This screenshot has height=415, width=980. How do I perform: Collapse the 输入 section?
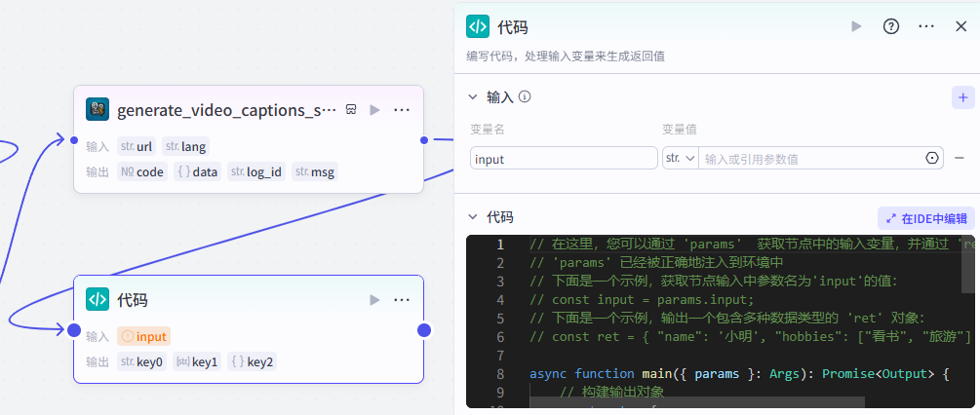473,97
